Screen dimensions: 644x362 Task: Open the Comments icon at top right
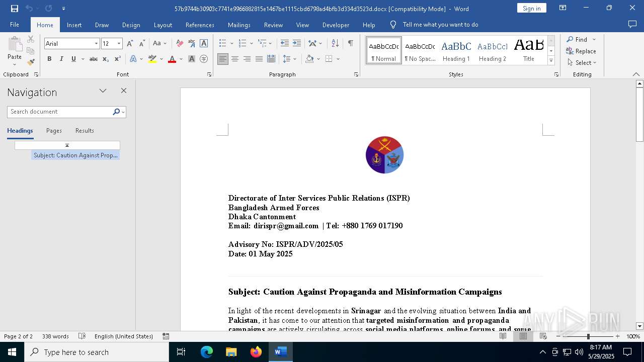point(632,24)
